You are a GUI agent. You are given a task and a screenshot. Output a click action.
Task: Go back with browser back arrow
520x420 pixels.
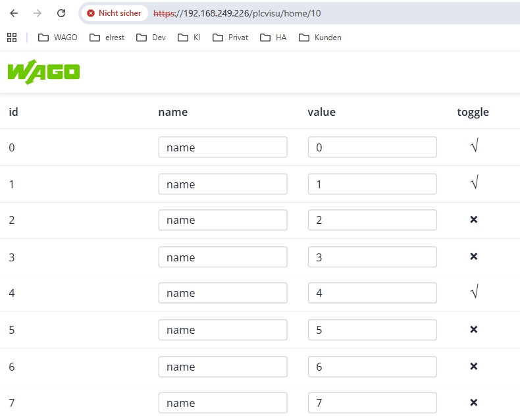(x=14, y=13)
